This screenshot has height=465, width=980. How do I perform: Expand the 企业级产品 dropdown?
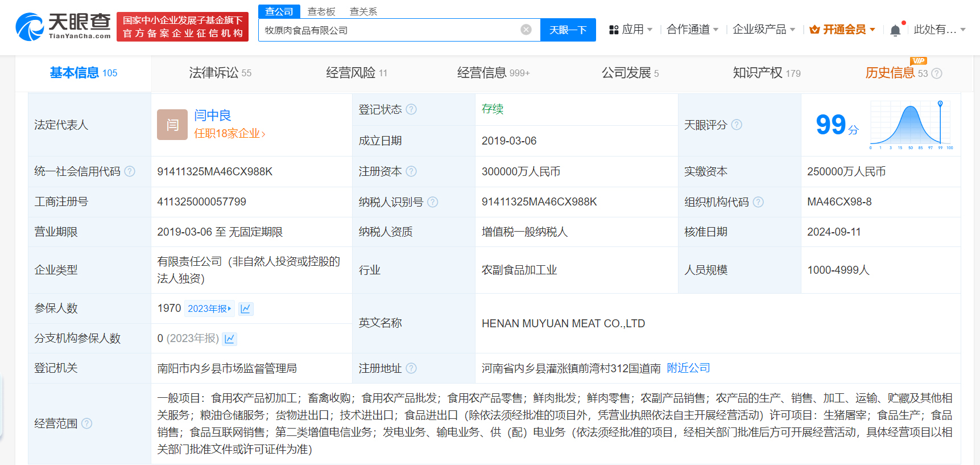[763, 30]
